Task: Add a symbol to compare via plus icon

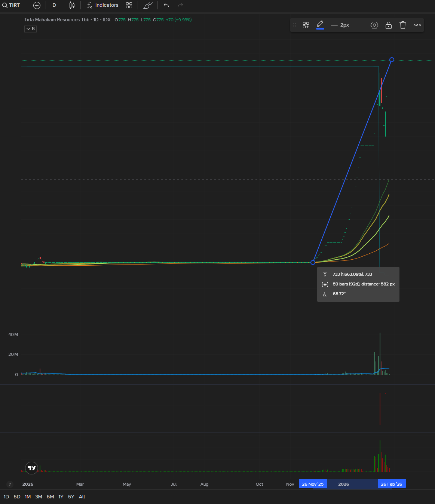Action: pos(37,5)
